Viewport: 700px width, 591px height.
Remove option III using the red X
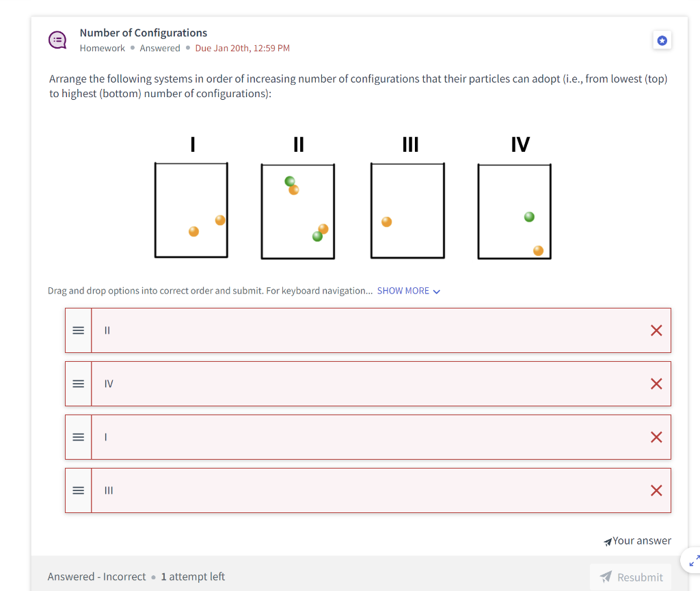656,490
